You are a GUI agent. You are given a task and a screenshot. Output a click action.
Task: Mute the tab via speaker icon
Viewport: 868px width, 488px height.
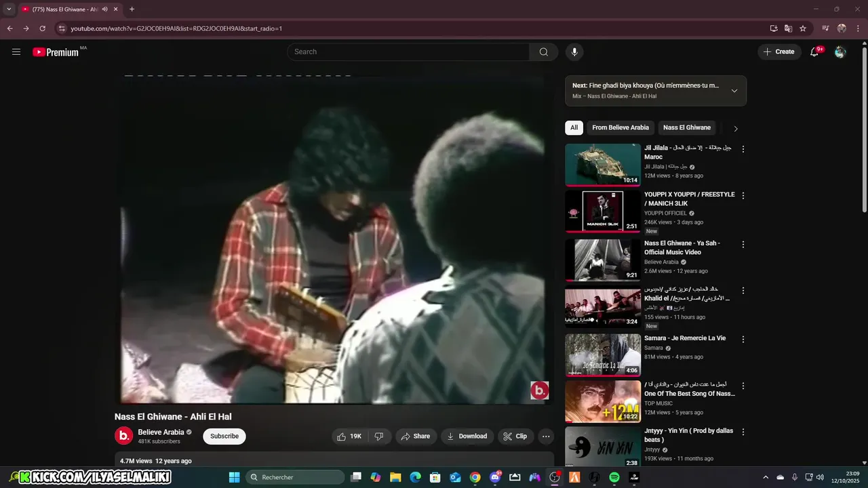(105, 9)
